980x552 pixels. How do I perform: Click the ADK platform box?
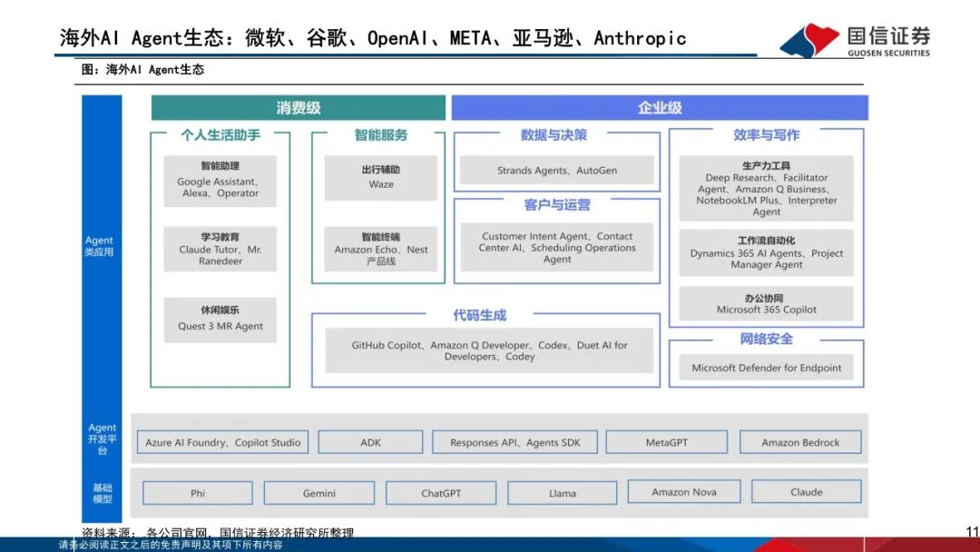tap(370, 442)
